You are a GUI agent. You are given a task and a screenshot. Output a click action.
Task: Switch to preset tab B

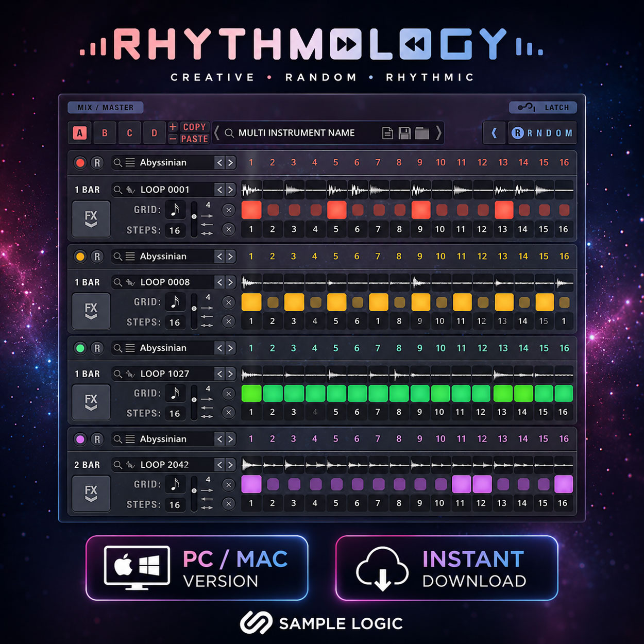click(105, 133)
